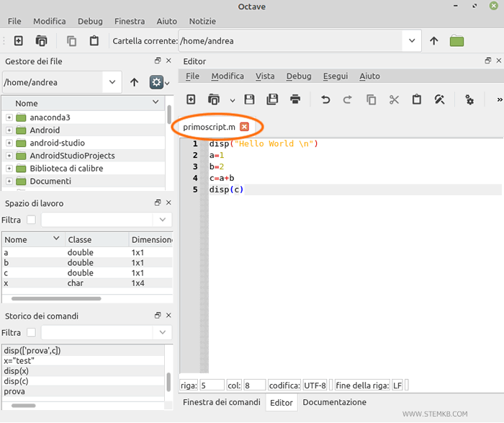The image size is (504, 423).
Task: Open the Find and Replace tool icon
Action: coord(439,99)
